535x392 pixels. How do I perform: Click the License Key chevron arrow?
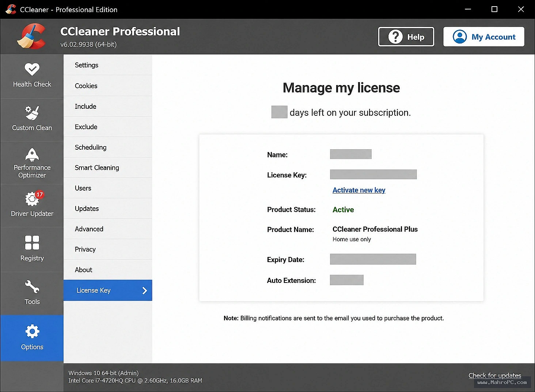click(x=144, y=291)
